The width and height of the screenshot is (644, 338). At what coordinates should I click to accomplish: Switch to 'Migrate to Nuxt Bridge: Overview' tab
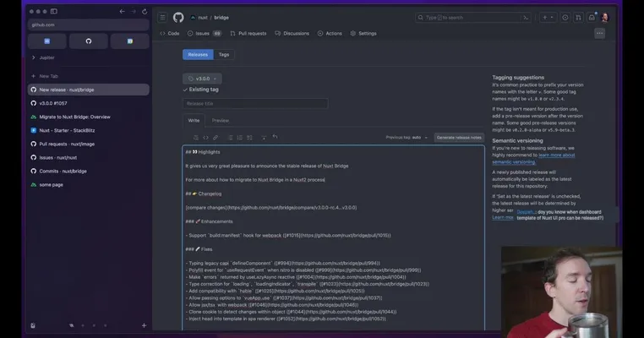pyautogui.click(x=88, y=117)
